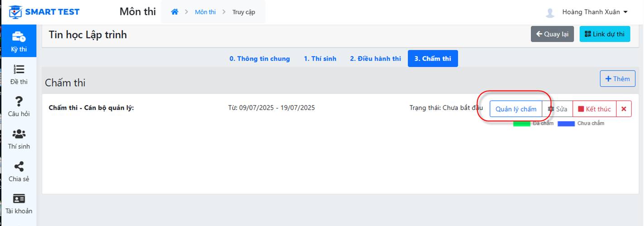
Task: Open the Chia sẻ sidebar section
Action: (x=19, y=172)
